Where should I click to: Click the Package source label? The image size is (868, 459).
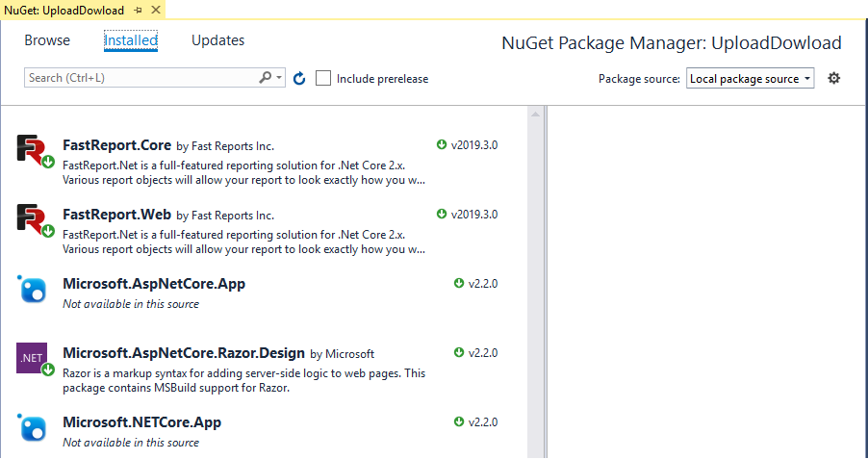click(x=639, y=79)
